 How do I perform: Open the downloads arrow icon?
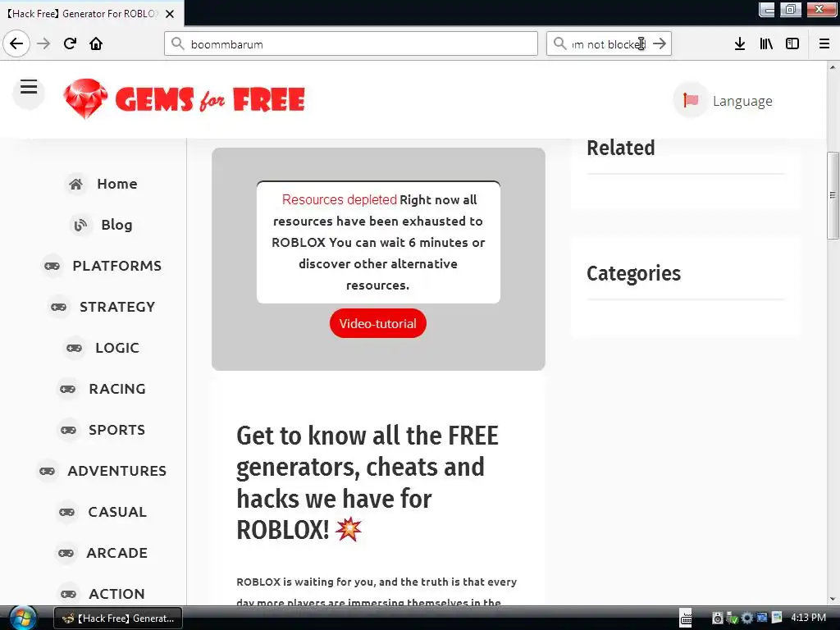740,43
